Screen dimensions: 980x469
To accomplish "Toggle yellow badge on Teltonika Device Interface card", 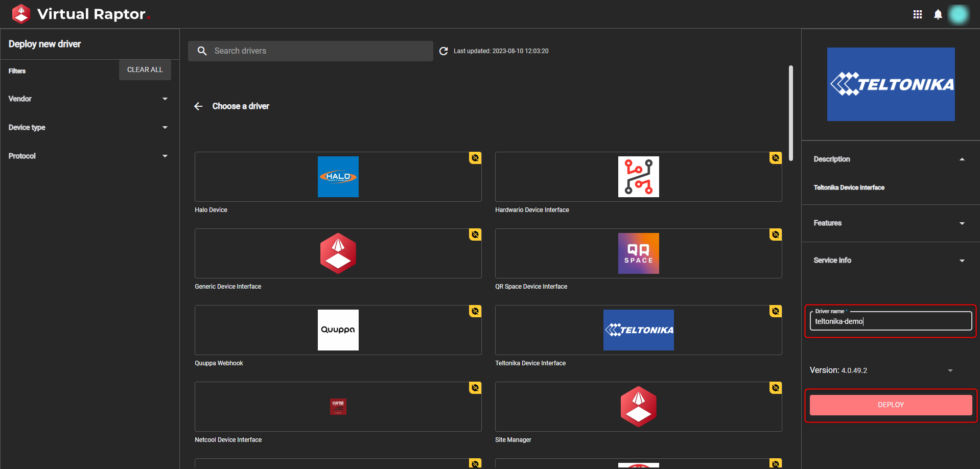I will (776, 311).
